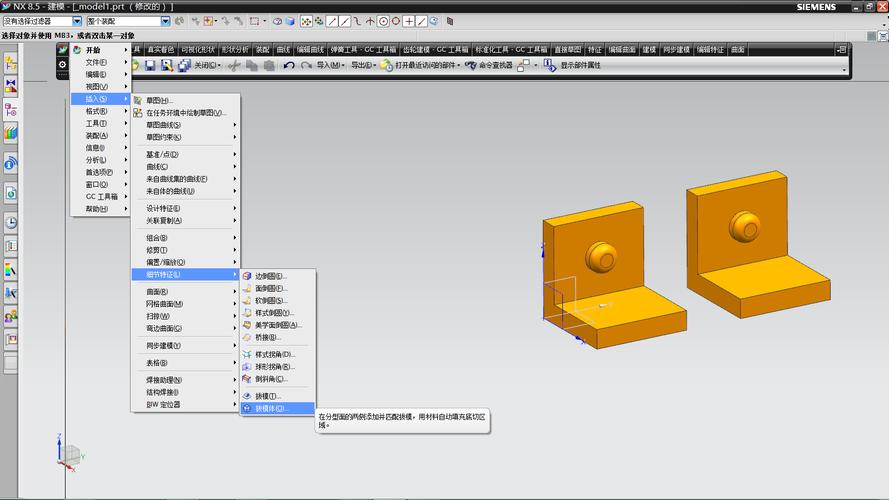
Task: Click the Save icon in toolbar
Action: pos(150,65)
